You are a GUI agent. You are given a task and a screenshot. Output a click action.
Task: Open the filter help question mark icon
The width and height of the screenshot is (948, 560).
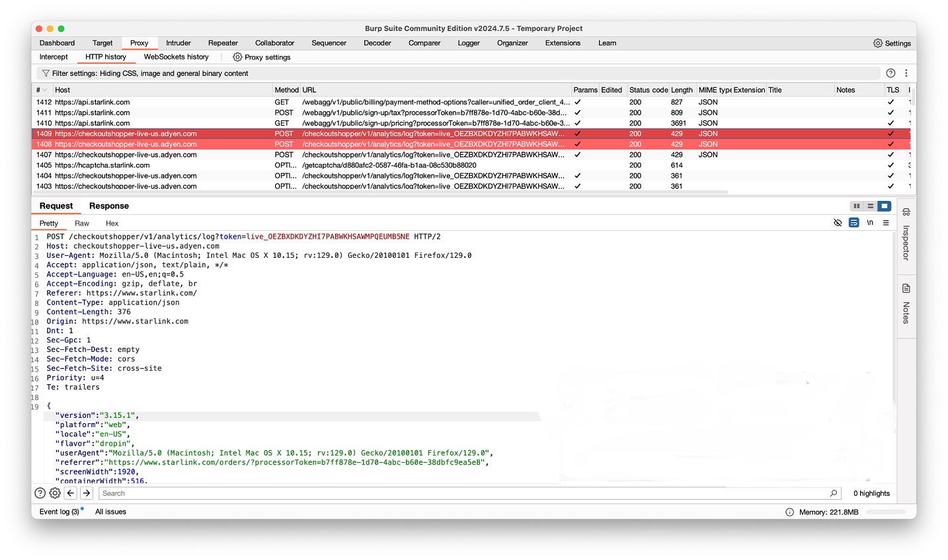tap(890, 73)
